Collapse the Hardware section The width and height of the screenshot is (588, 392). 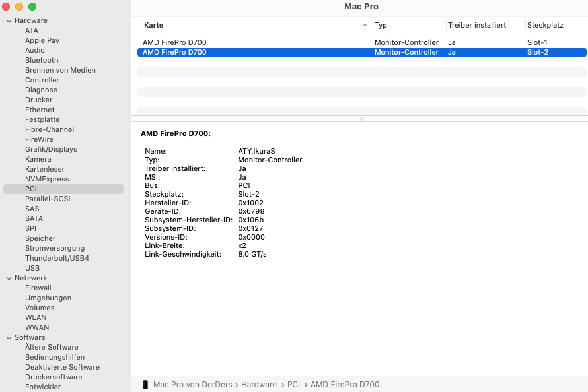(9, 21)
